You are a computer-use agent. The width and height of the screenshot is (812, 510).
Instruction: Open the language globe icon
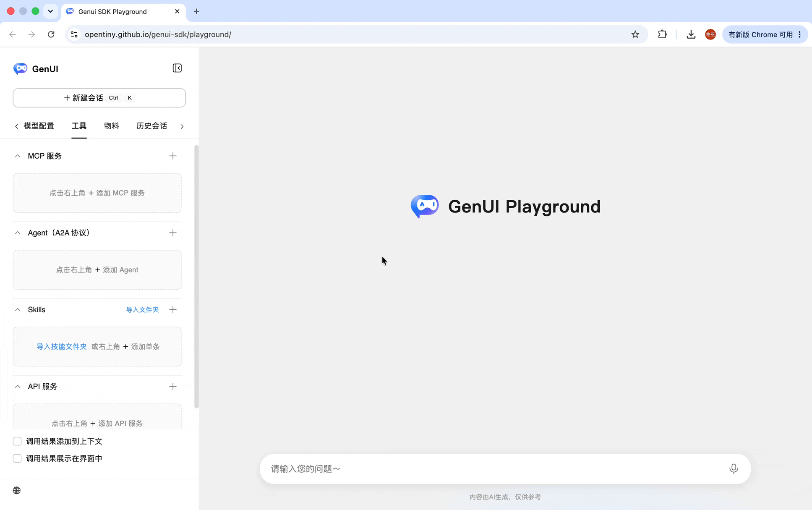(x=17, y=490)
